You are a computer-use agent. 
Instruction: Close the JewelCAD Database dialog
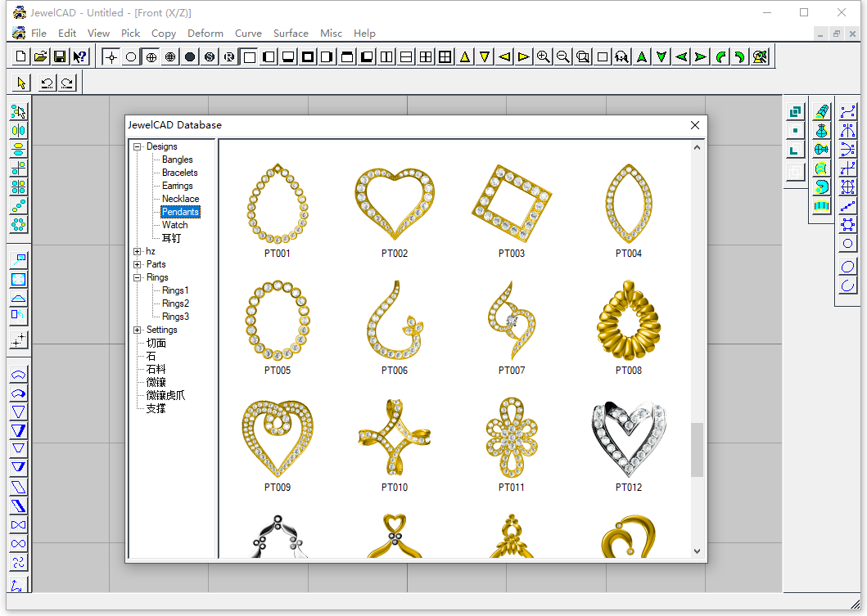[695, 125]
